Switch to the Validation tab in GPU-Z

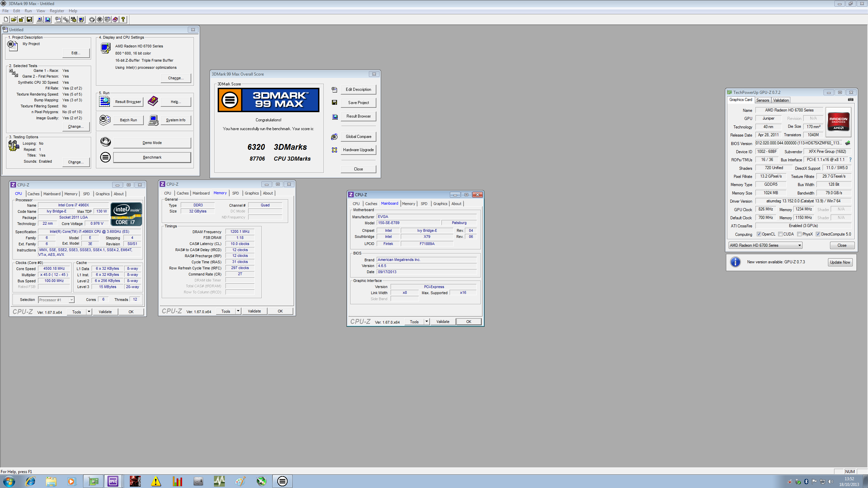pyautogui.click(x=781, y=100)
